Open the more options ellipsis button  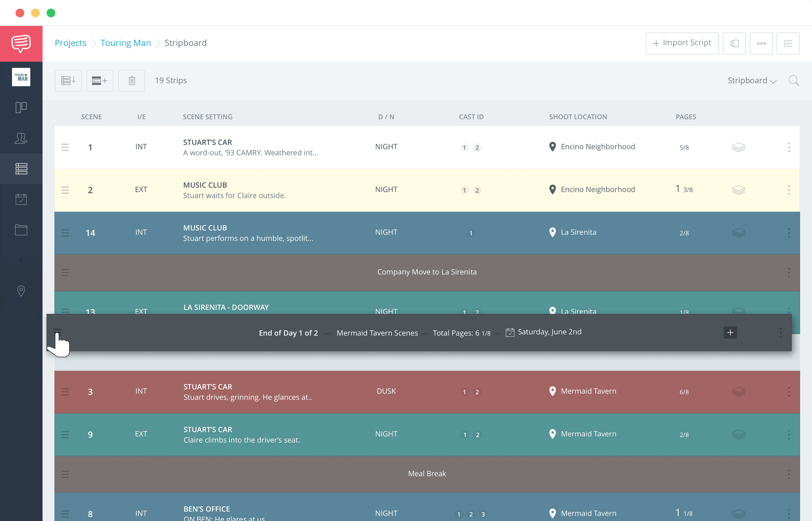point(761,43)
